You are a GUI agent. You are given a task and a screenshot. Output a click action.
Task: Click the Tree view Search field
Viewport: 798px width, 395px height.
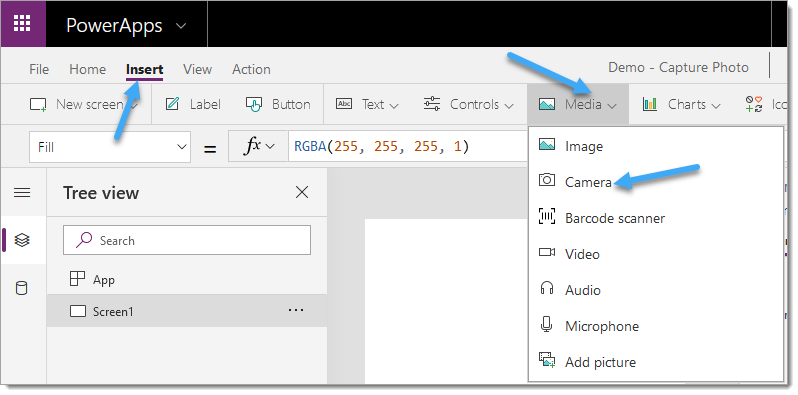coord(187,240)
